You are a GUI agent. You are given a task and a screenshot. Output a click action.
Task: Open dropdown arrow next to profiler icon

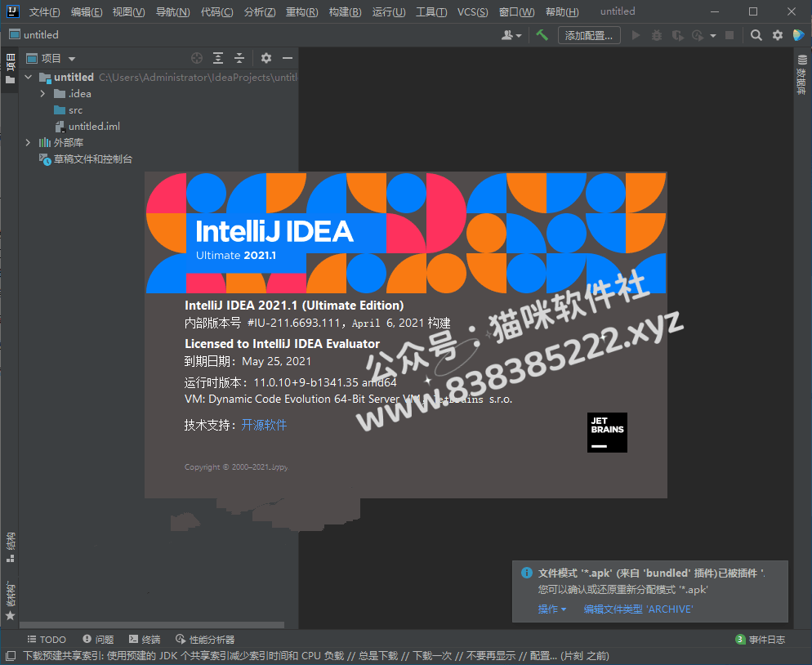click(713, 36)
